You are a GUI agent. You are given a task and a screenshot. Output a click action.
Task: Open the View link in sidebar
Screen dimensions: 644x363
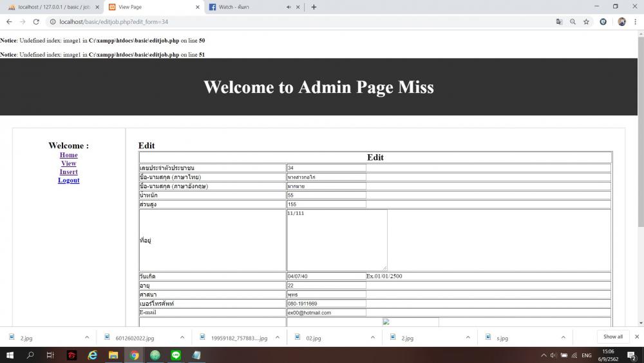click(69, 163)
